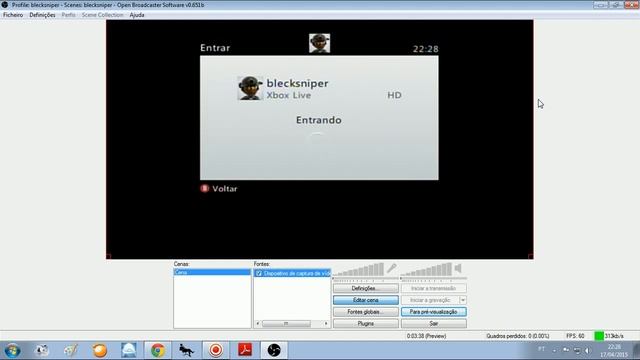
Task: Open the black reclining-figure taskbar app
Action: point(187,350)
